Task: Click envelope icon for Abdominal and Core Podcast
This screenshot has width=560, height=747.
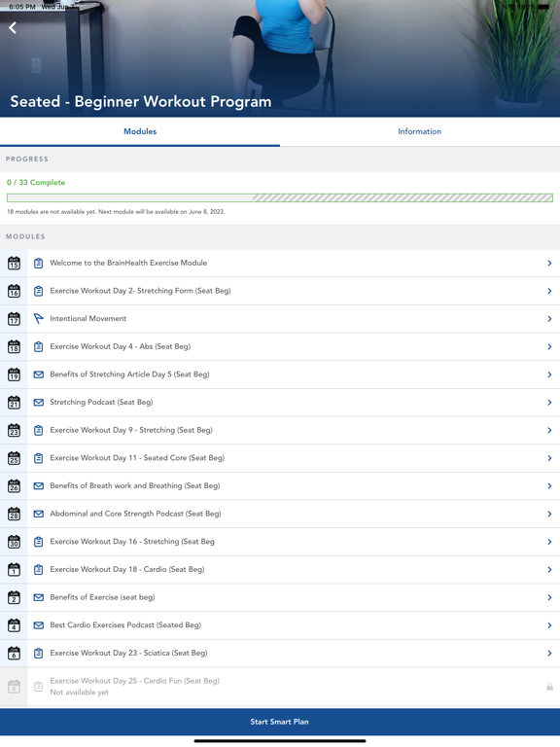Action: 39,514
